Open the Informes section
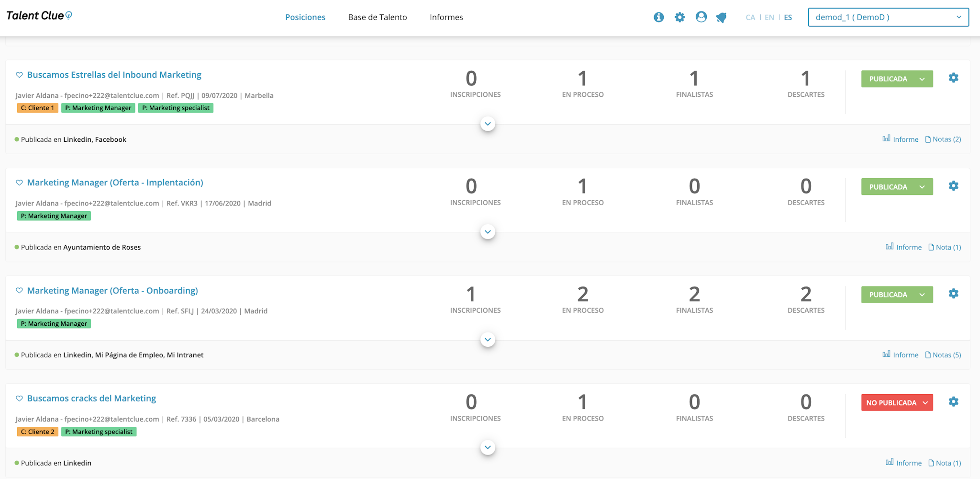The width and height of the screenshot is (980, 479). [446, 17]
